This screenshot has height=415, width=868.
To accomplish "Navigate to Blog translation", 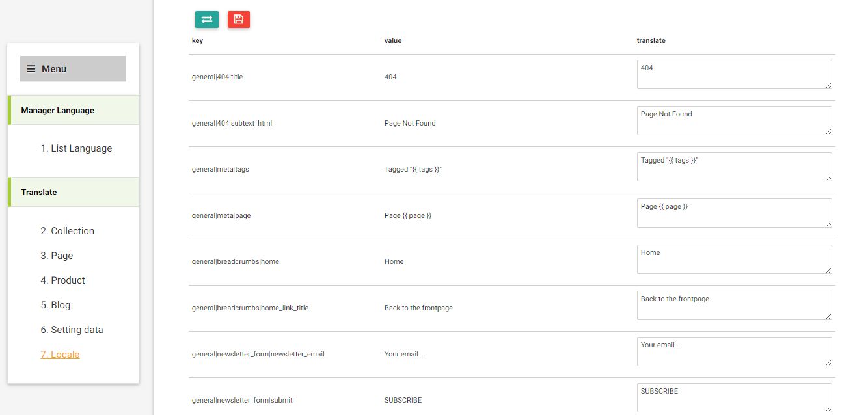I will [x=55, y=305].
